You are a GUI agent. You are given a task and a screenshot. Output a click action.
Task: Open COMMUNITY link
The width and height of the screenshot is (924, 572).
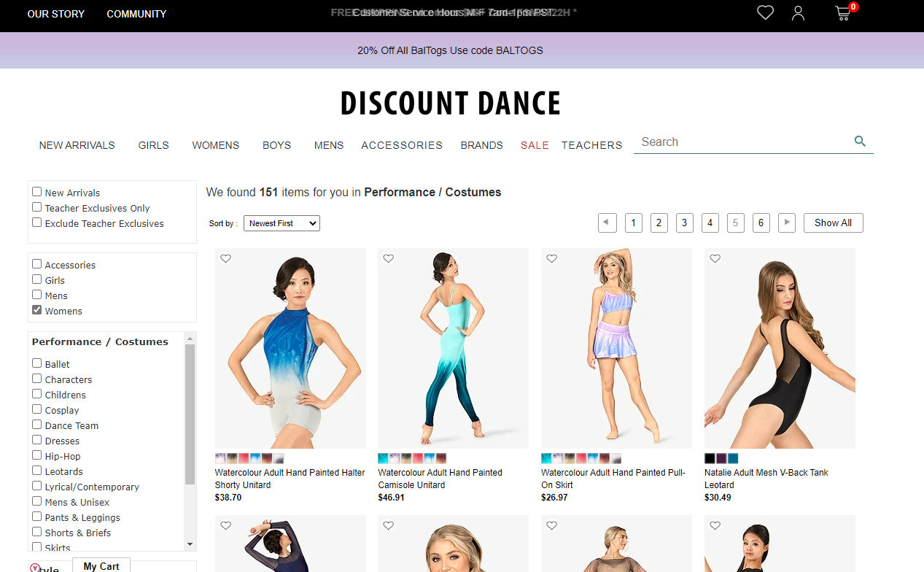[x=136, y=14]
